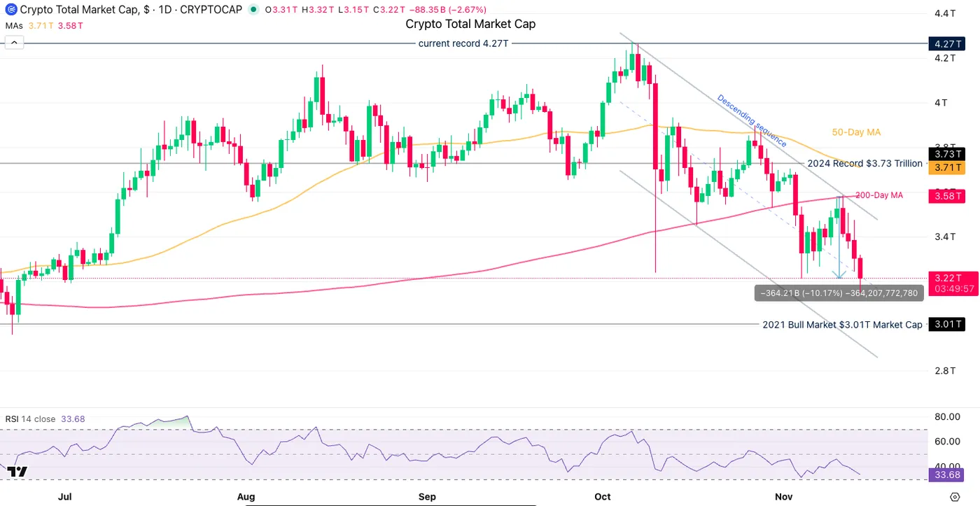The image size is (980, 506).
Task: Collapse the indicator legend with chevron
Action: [x=14, y=43]
